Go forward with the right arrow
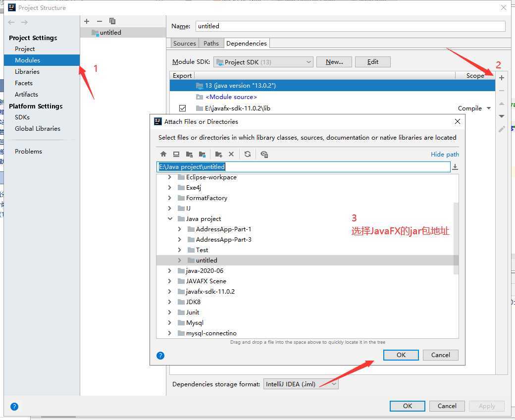This screenshot has height=420, width=515. 24,22
